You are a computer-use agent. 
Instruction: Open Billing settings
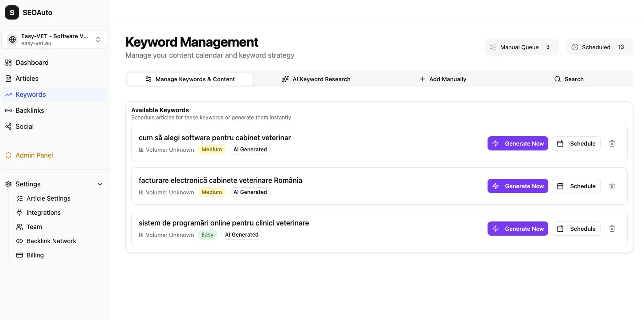pyautogui.click(x=35, y=255)
